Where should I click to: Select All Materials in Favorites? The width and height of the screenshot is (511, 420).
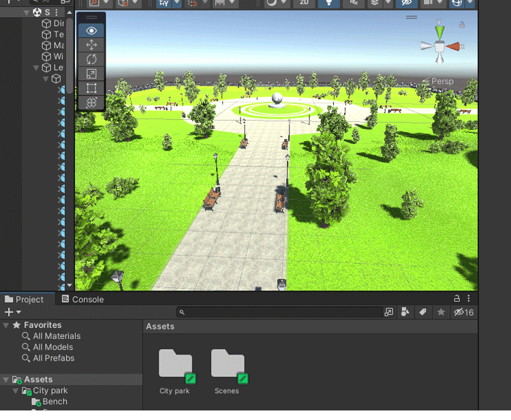(56, 336)
